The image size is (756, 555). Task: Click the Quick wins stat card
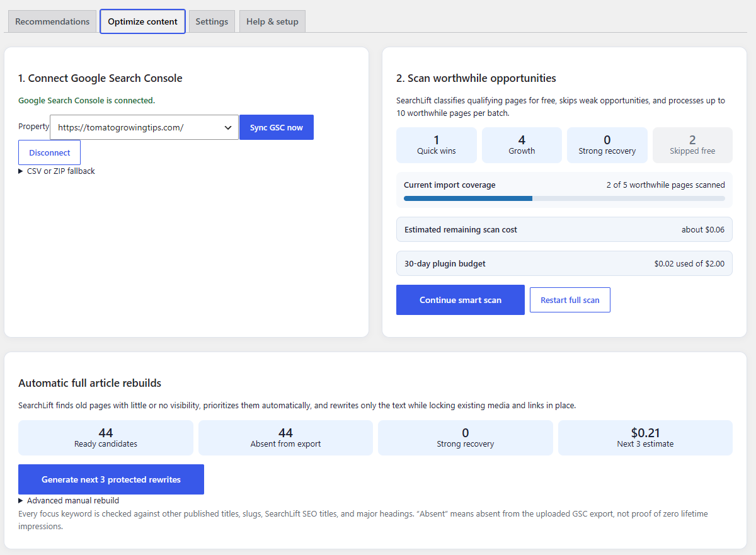(x=437, y=145)
